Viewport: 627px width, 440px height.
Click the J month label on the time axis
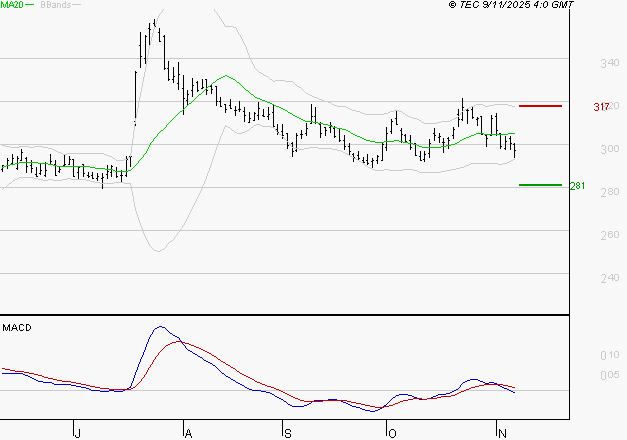click(x=78, y=434)
